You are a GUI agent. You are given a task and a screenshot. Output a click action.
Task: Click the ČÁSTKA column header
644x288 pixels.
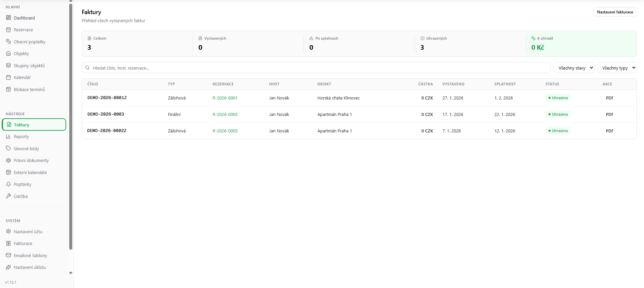(426, 84)
